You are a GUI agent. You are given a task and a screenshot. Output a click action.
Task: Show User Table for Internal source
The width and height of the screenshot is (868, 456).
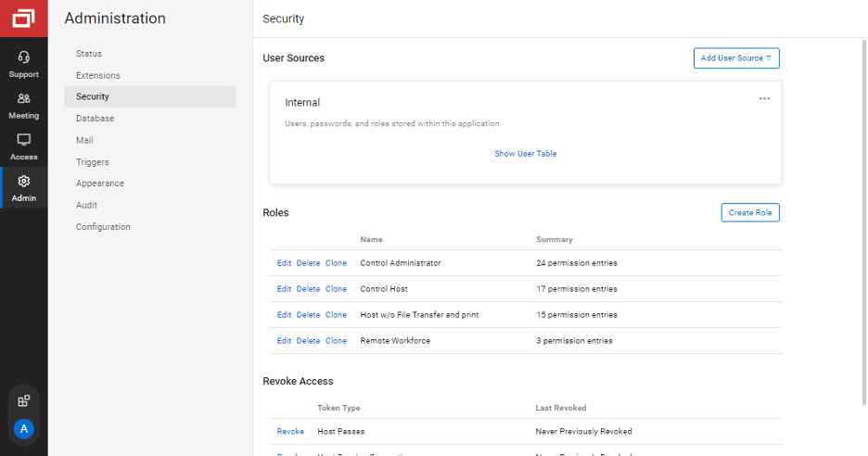pyautogui.click(x=525, y=154)
